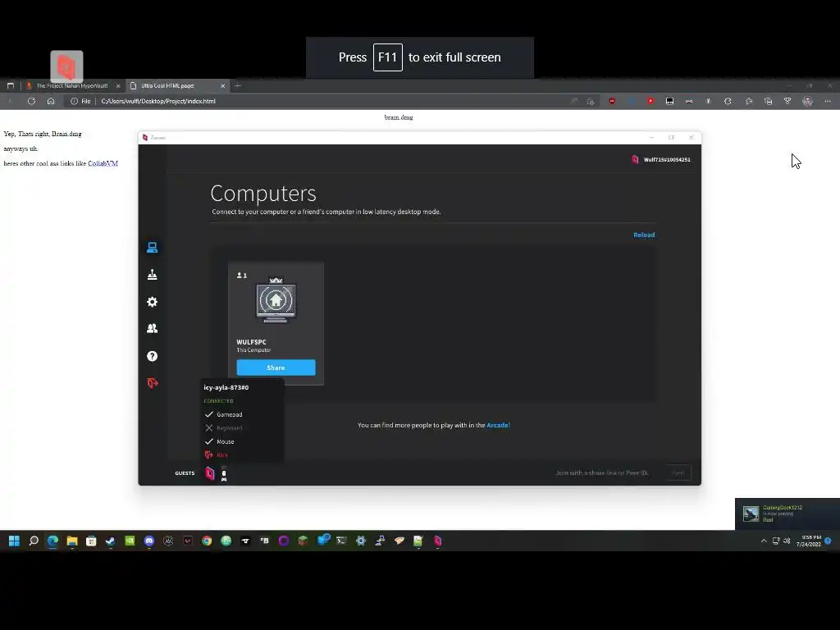This screenshot has width=840, height=630.
Task: Open the Arcade link in the message
Action: pyautogui.click(x=498, y=426)
